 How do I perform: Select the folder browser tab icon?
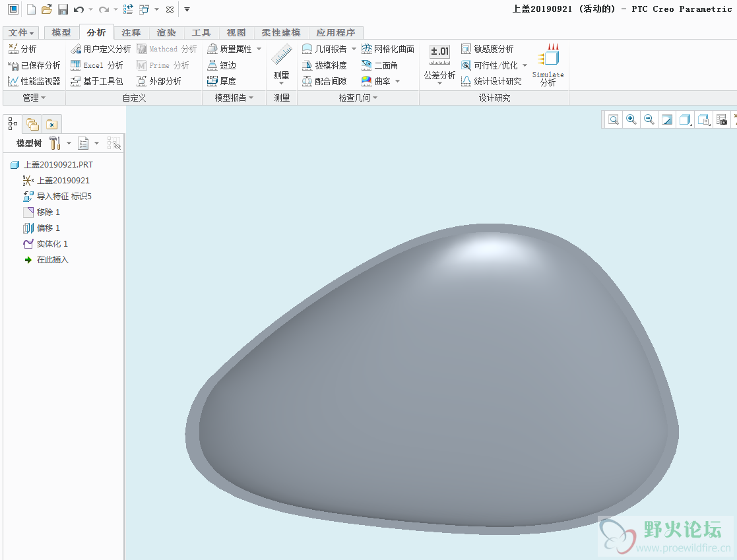point(32,124)
